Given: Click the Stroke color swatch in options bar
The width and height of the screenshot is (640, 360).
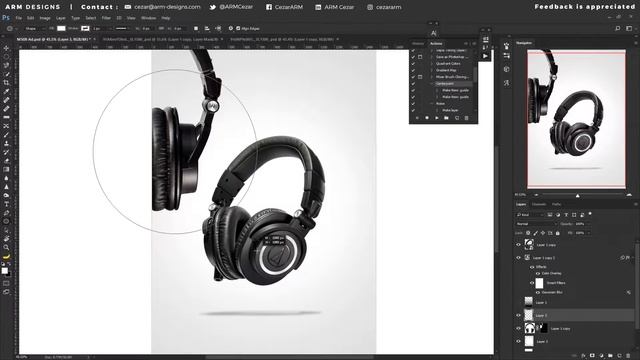Looking at the screenshot, I should pyautogui.click(x=85, y=29).
